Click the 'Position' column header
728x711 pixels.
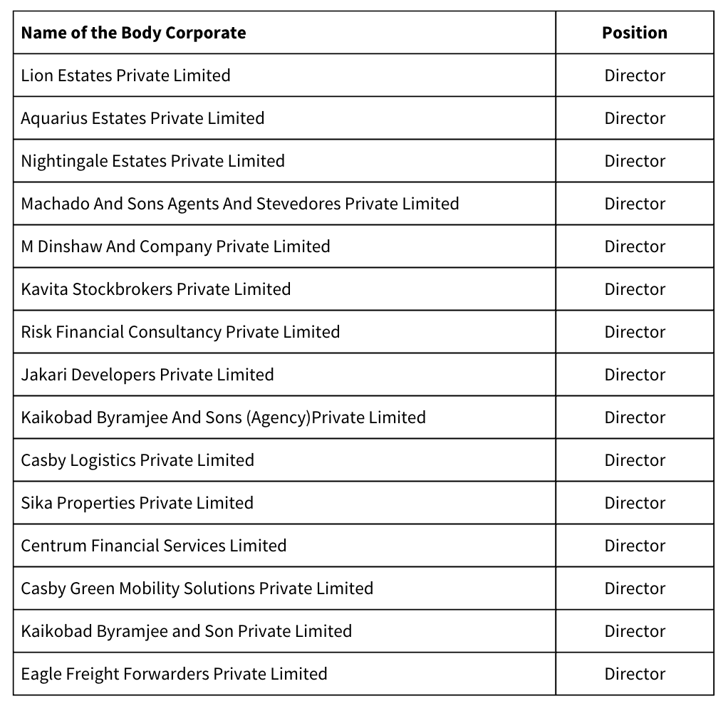click(x=634, y=33)
